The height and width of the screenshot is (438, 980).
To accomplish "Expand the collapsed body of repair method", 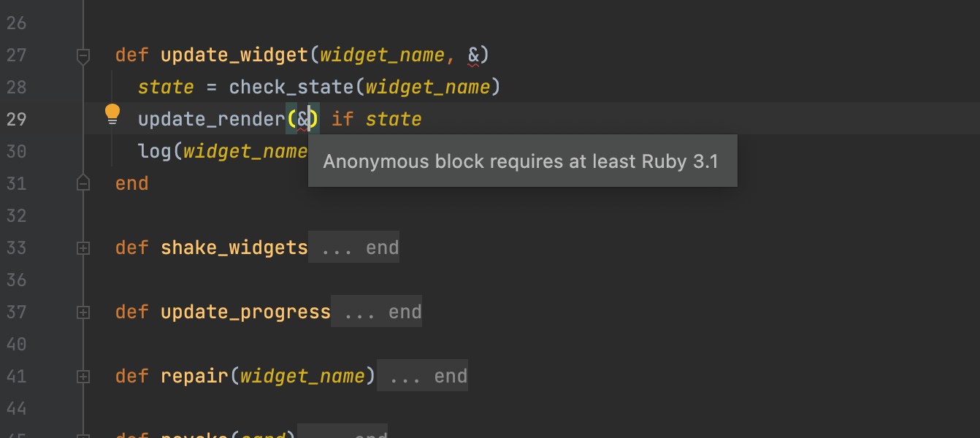I will [x=422, y=375].
